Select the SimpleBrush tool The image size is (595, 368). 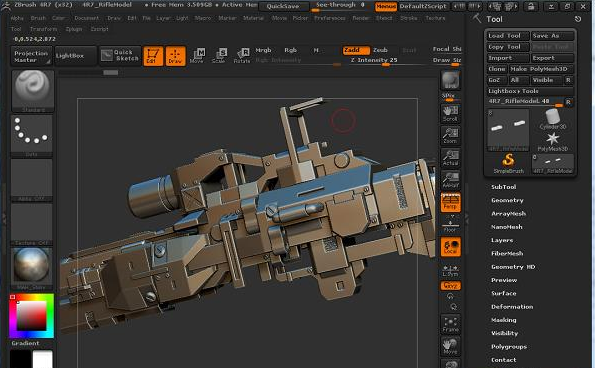[508, 164]
